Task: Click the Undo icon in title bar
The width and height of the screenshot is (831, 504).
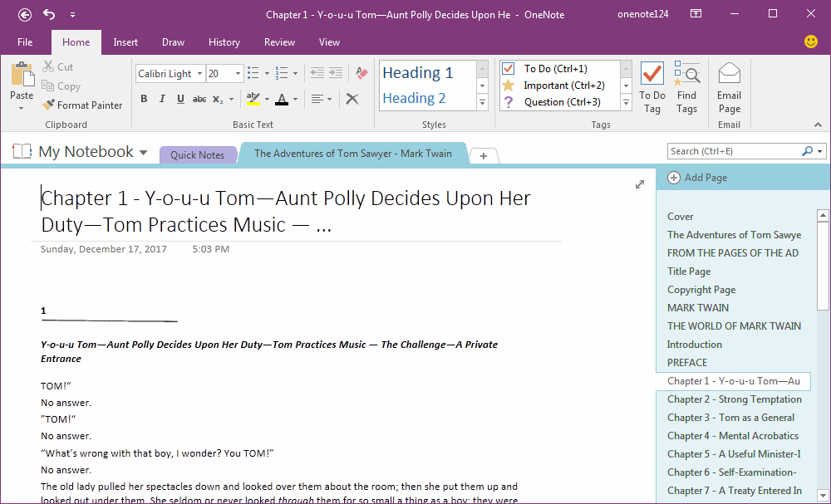Action: 49,15
